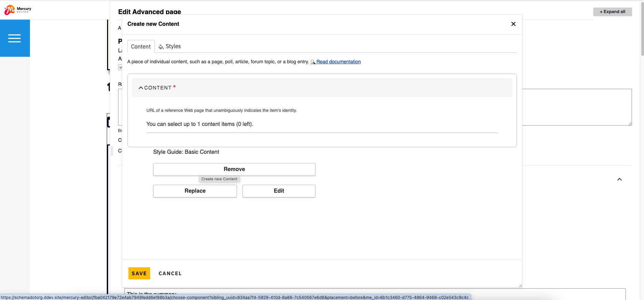Click the Replace button

(x=195, y=191)
